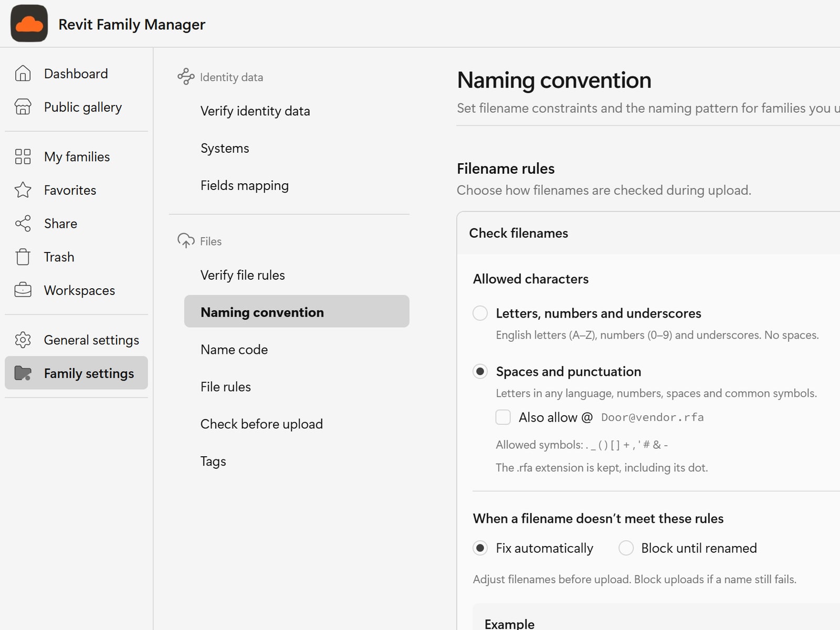840x630 pixels.
Task: Select Spaces and punctuation radio button
Action: click(x=480, y=371)
